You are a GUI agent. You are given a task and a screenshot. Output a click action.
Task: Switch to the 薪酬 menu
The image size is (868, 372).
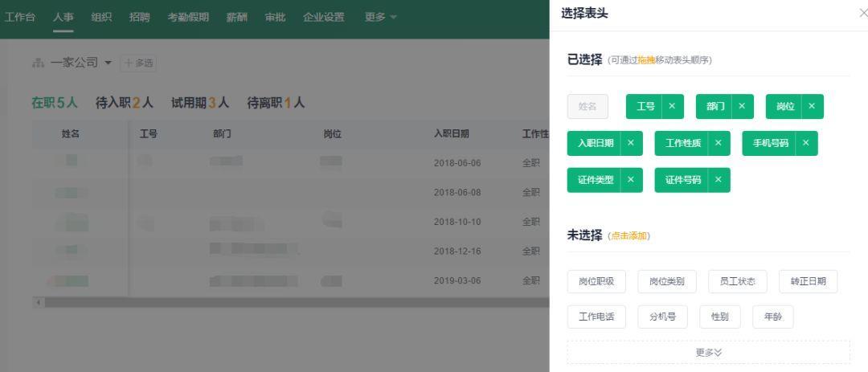(x=236, y=18)
